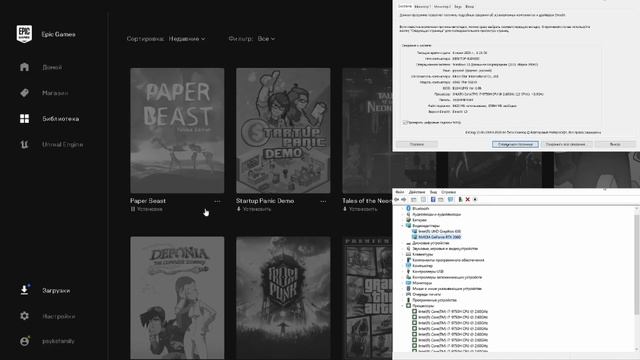Switch to the Ввод tab in DxDiag
Screen dimensions: 640x360
click(469, 7)
